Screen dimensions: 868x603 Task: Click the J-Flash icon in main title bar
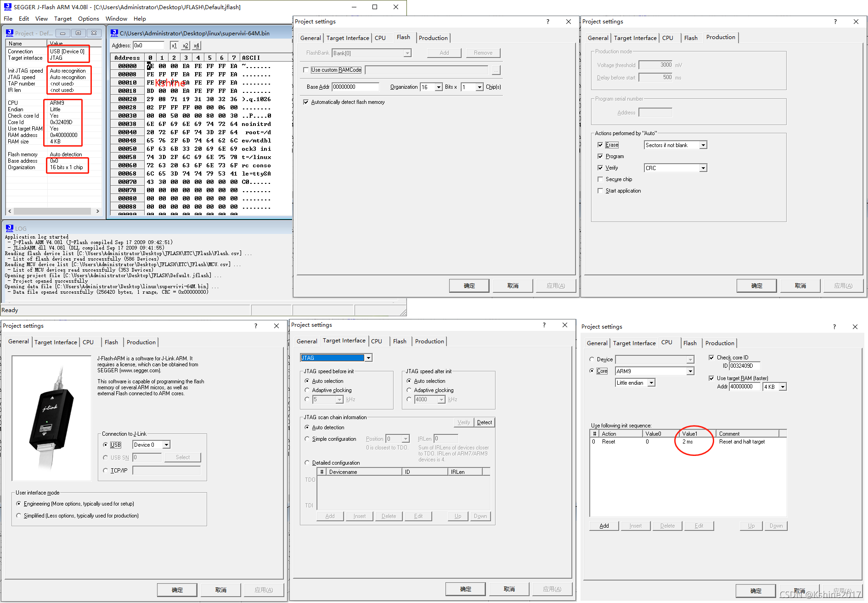[x=7, y=7]
